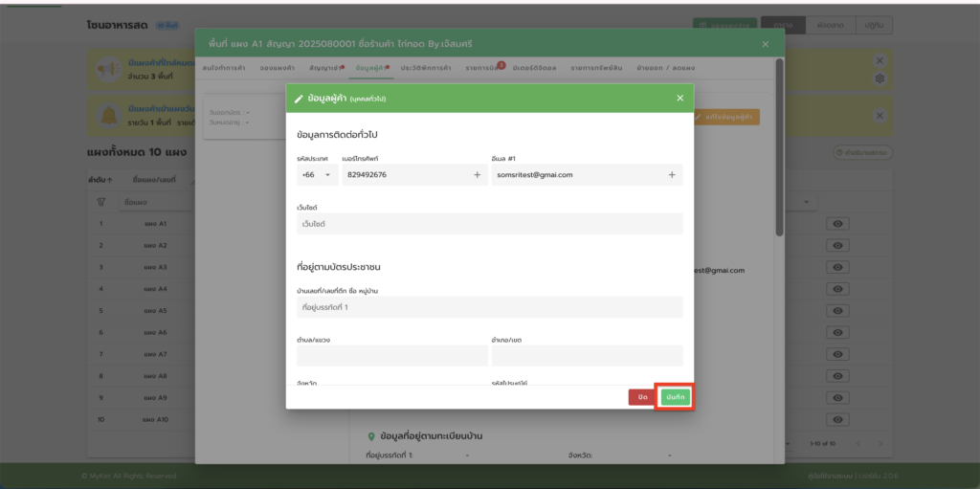Click the ที่อยู่บรรทัดที่ 1 address field
The image size is (980, 489).
[489, 307]
